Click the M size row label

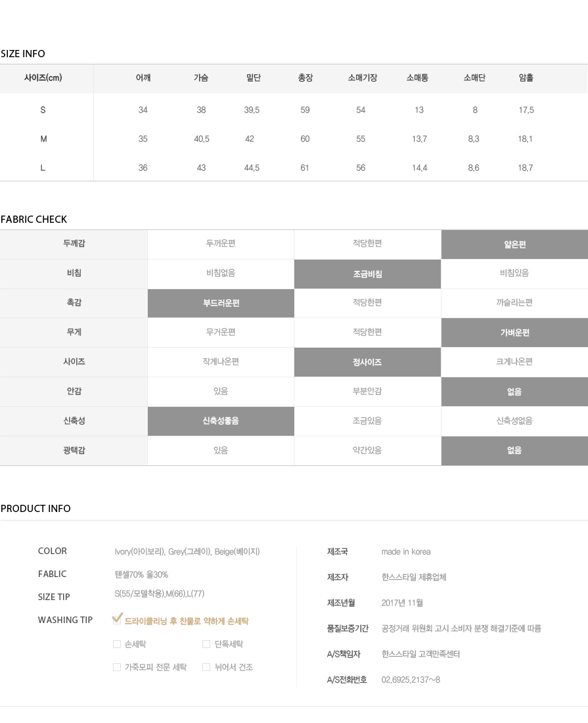(x=43, y=139)
